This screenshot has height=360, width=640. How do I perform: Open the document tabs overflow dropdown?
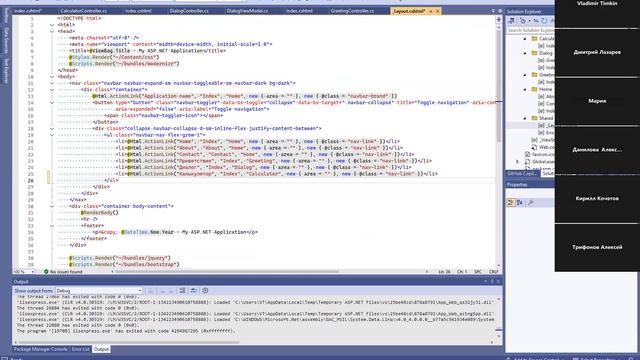(493, 11)
